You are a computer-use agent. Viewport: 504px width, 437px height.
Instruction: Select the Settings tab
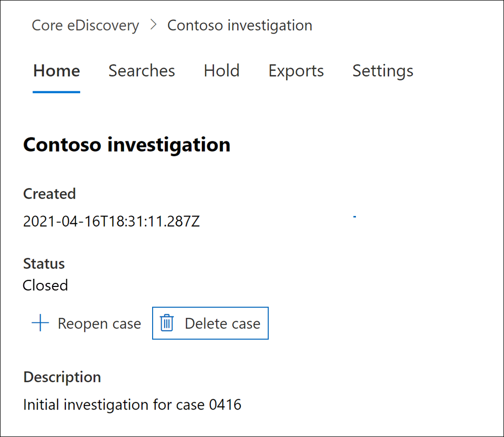coord(383,71)
